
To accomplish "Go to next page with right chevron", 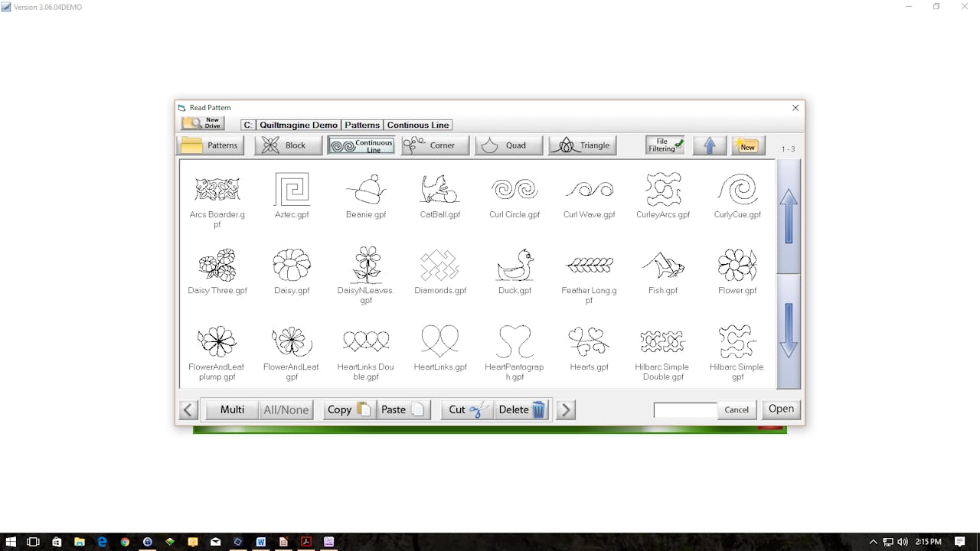I will click(x=566, y=409).
